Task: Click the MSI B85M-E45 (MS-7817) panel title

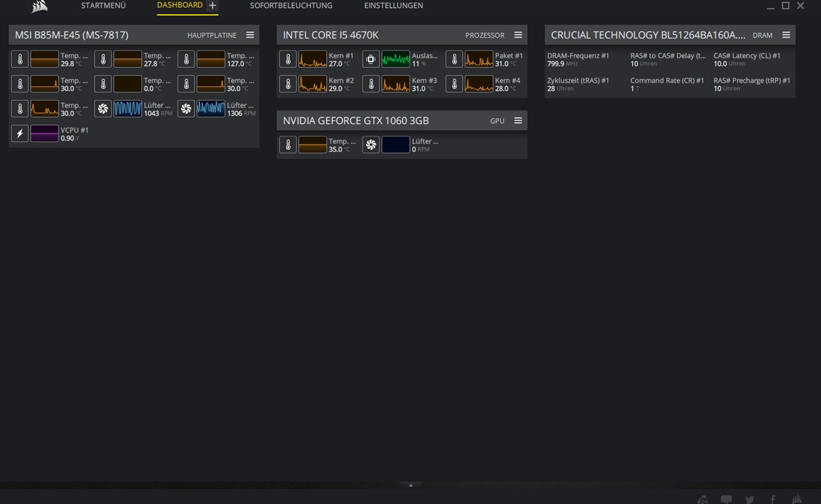Action: (71, 35)
